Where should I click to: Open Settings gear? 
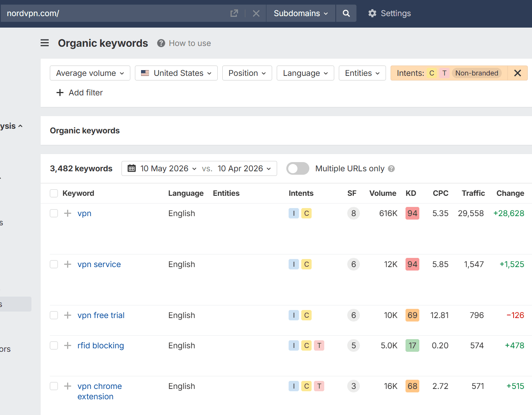click(x=389, y=13)
